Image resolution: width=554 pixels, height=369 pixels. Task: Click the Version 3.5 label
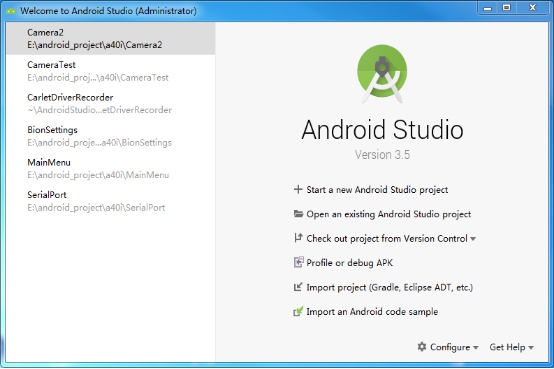tap(382, 155)
